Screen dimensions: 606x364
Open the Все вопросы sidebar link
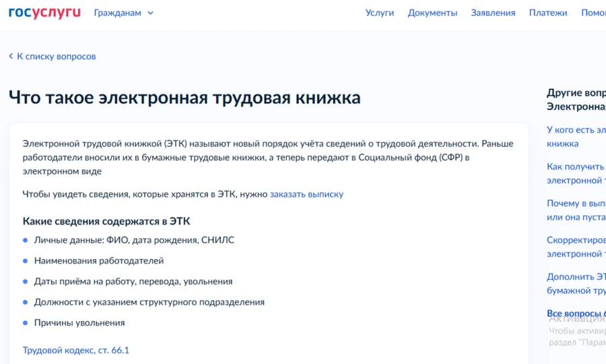coord(576,313)
